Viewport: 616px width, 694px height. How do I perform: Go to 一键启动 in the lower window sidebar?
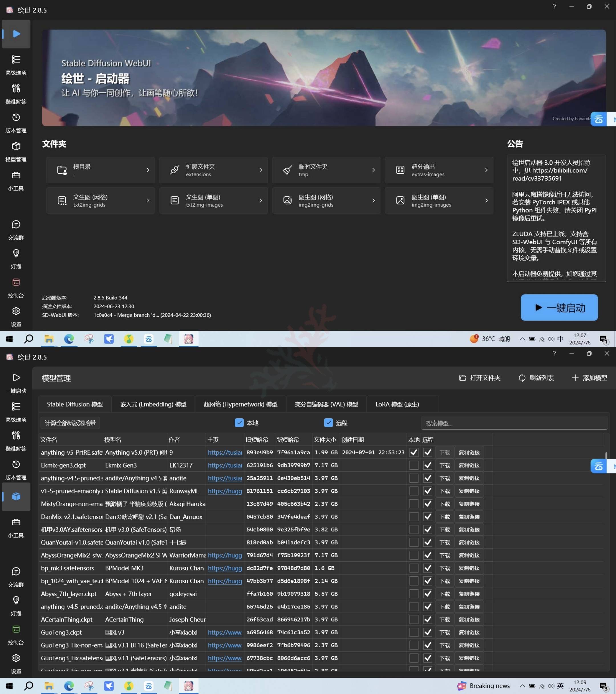(16, 383)
